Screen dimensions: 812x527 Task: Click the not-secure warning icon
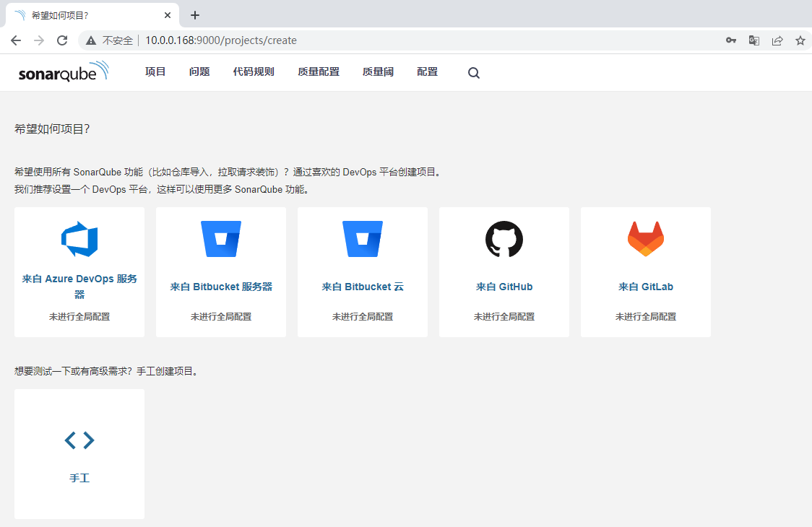[x=91, y=40]
